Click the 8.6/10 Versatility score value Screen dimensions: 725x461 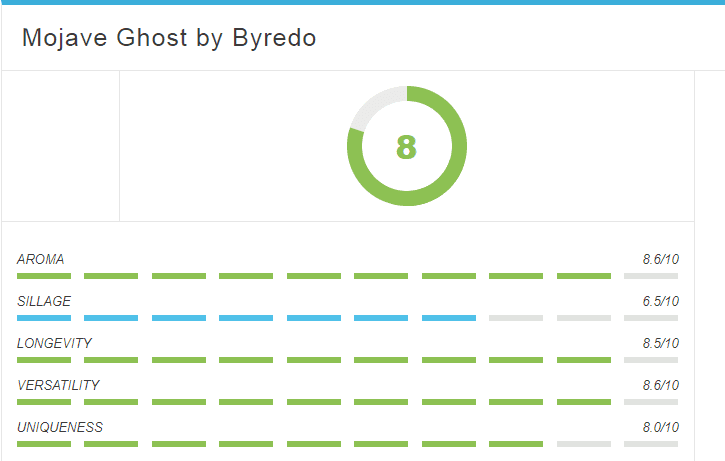660,386
